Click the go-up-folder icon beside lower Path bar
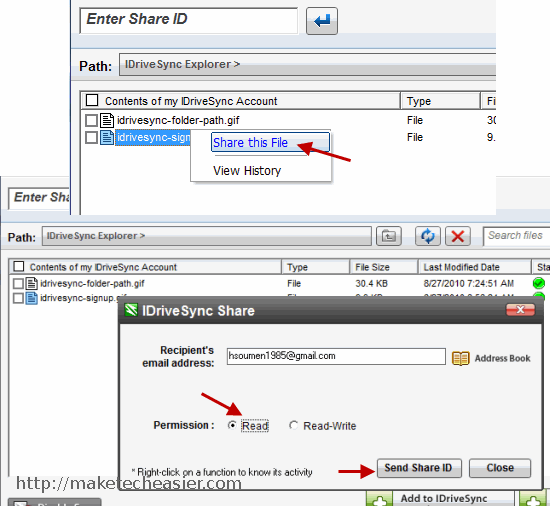The image size is (550, 506). coord(389,236)
